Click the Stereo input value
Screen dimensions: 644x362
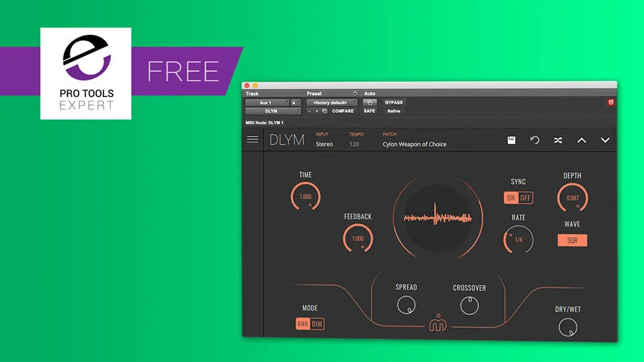click(324, 144)
